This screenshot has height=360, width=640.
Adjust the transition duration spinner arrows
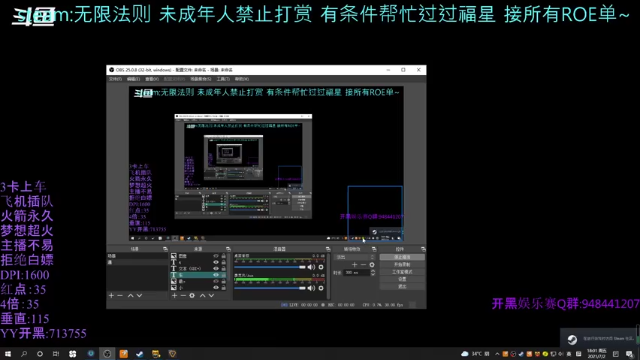373,272
